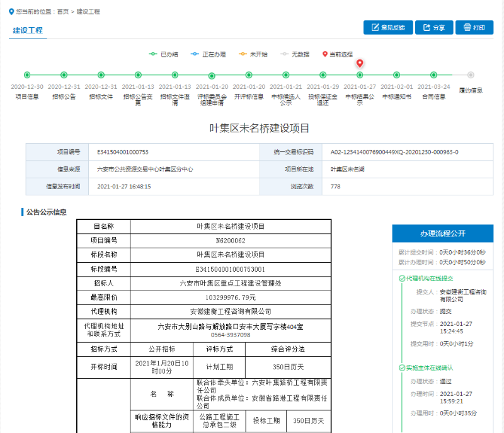Open the 合同信息 timeline node
Screen dimensions: 504x433
(x=433, y=75)
